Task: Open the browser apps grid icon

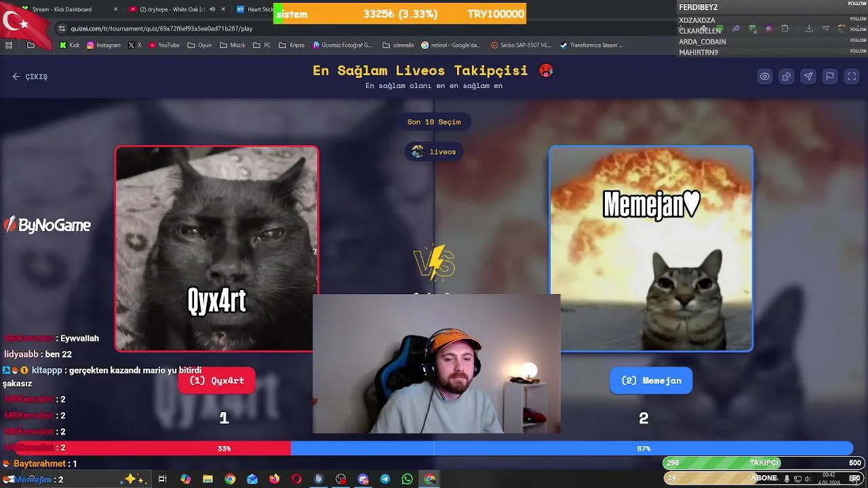Action: tap(9, 45)
